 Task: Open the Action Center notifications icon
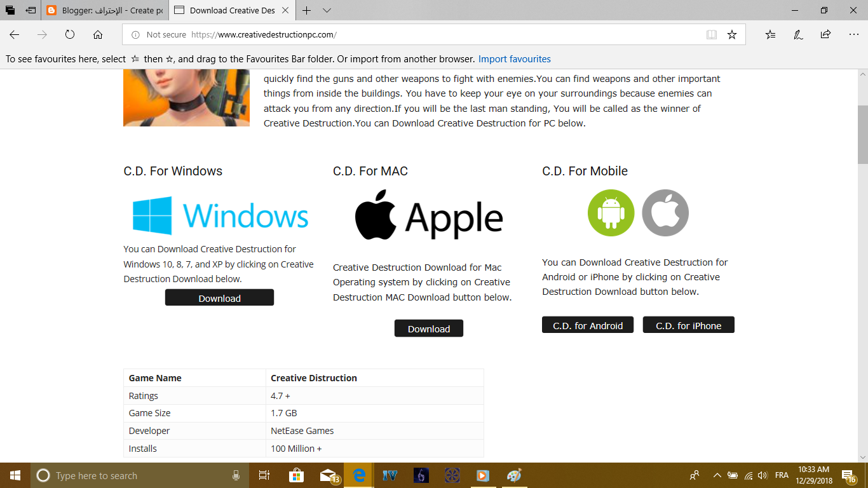point(849,475)
